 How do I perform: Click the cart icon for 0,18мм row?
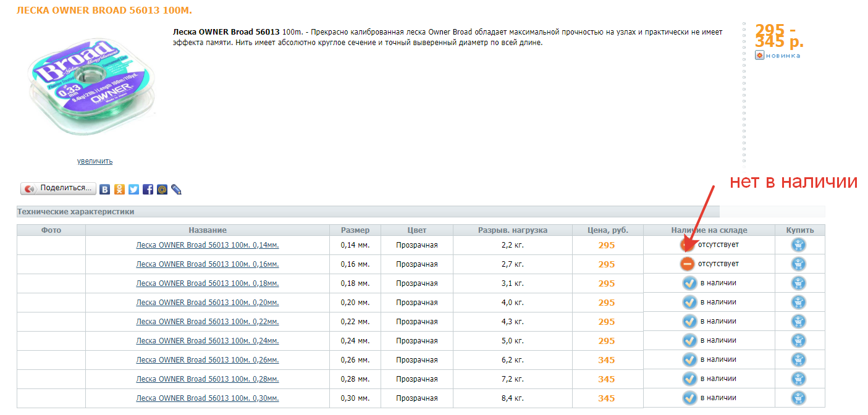pos(799,283)
